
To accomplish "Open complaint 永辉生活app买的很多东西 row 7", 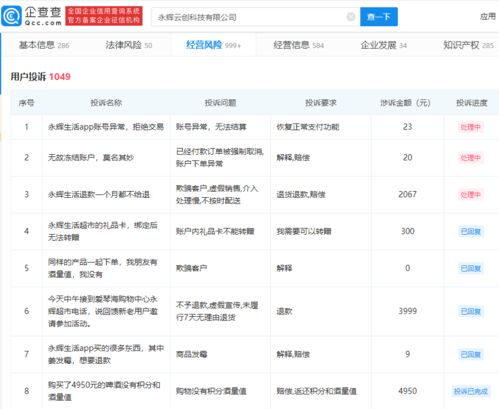I will tap(106, 354).
